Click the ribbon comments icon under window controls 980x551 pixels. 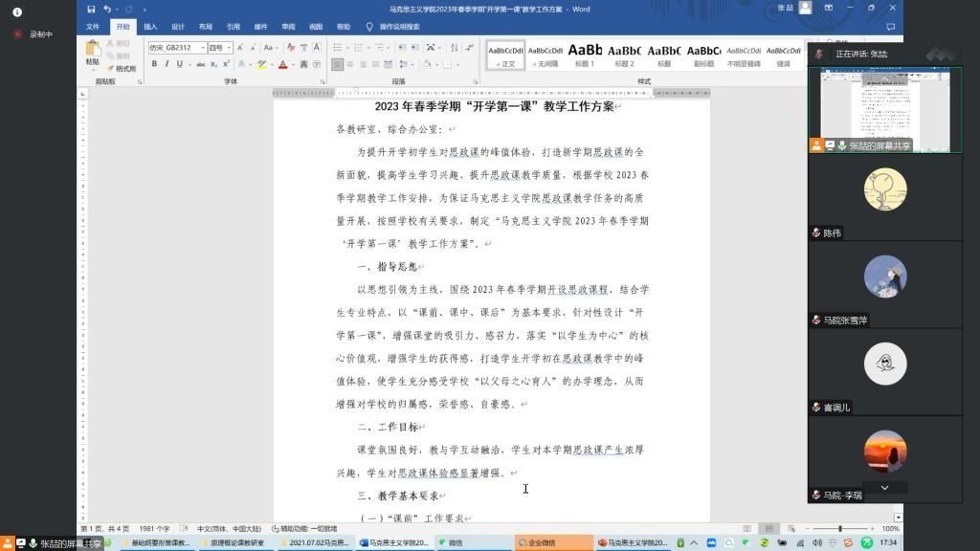891,27
